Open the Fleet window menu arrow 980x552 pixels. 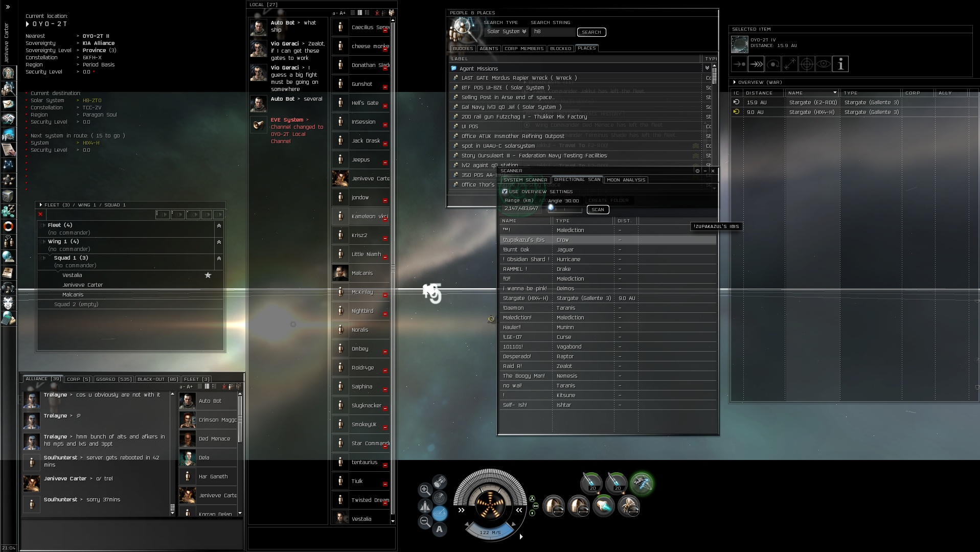coord(41,205)
